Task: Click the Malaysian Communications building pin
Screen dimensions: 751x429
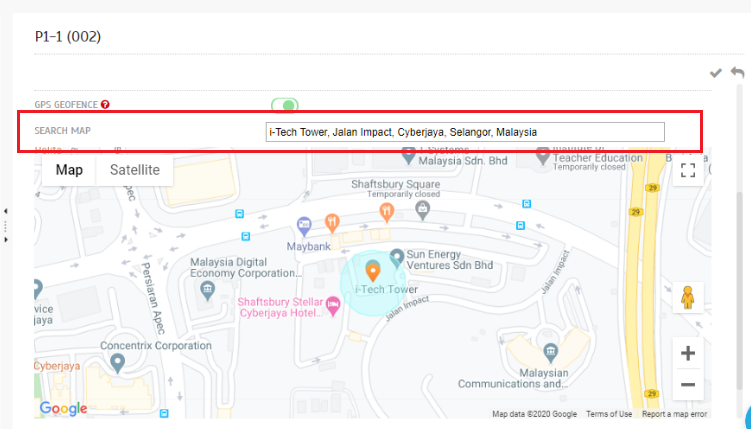Action: pyautogui.click(x=551, y=353)
